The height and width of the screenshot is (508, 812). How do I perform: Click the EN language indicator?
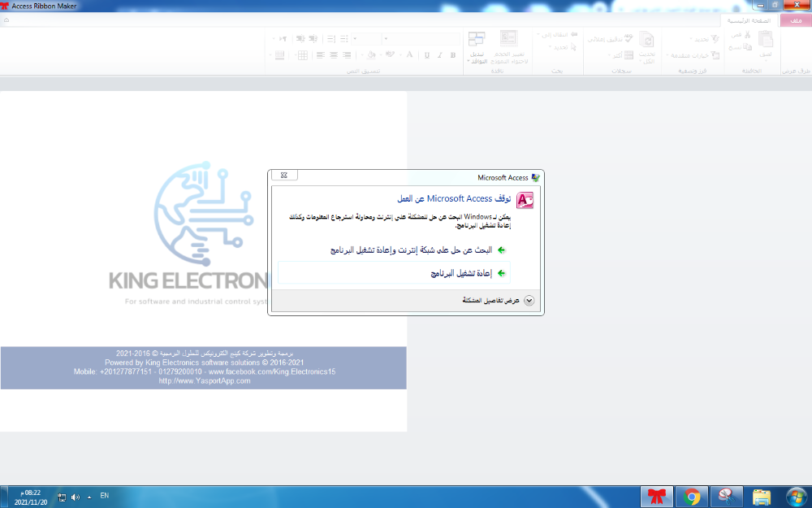[x=105, y=496]
